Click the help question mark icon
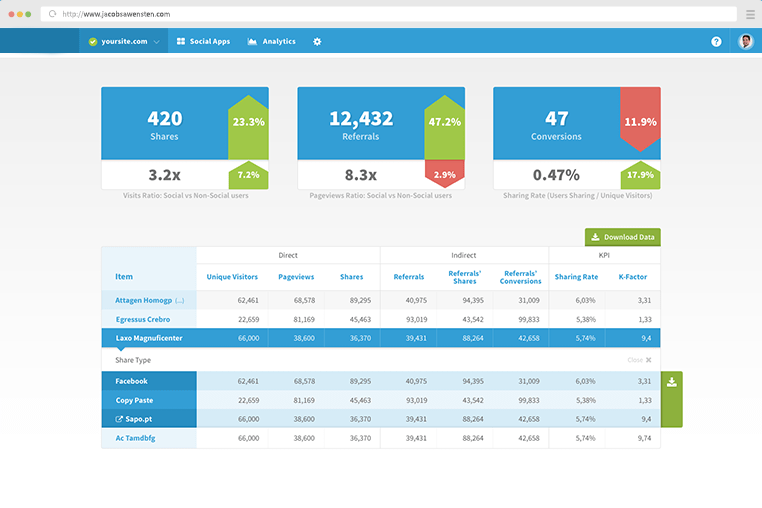Screen dimensions: 762x508 pos(716,42)
